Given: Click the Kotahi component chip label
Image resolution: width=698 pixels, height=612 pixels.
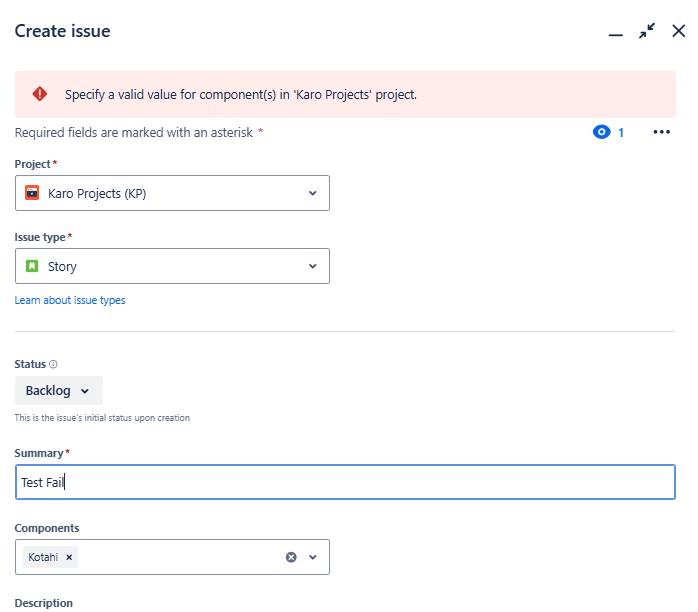Looking at the screenshot, I should pos(43,557).
